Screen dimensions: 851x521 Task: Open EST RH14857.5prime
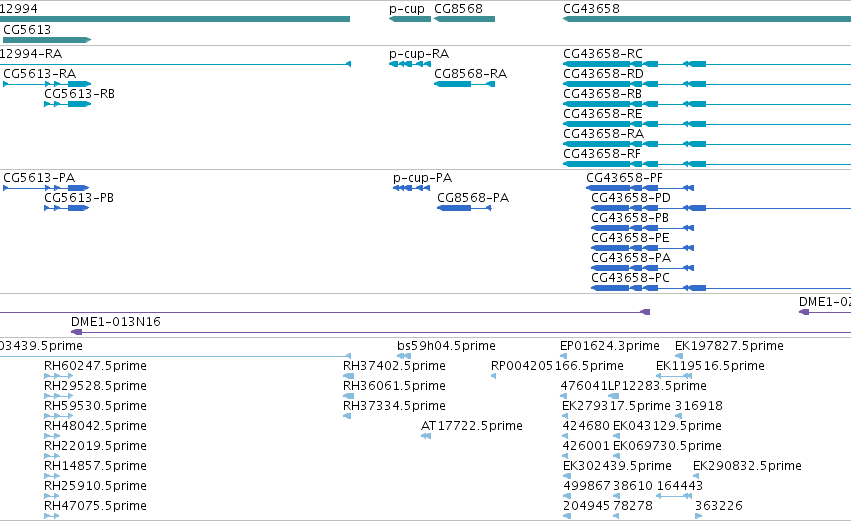[x=95, y=466]
